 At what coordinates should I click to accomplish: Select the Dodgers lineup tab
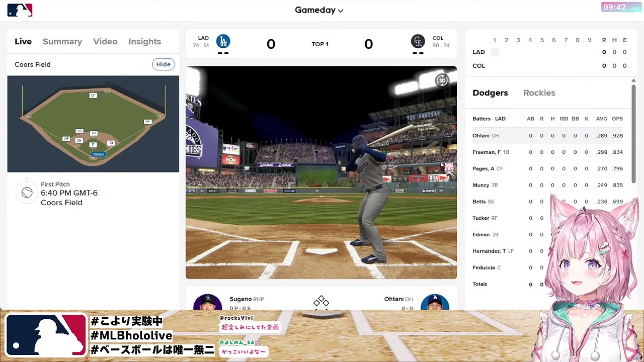[490, 93]
